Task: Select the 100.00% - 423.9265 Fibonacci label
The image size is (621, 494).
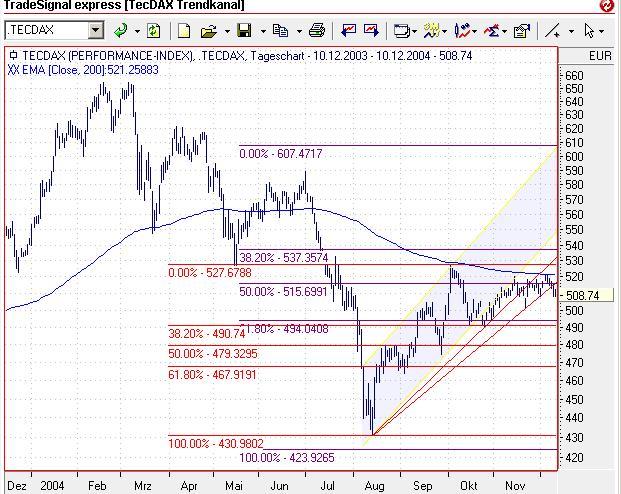Action: [x=287, y=458]
